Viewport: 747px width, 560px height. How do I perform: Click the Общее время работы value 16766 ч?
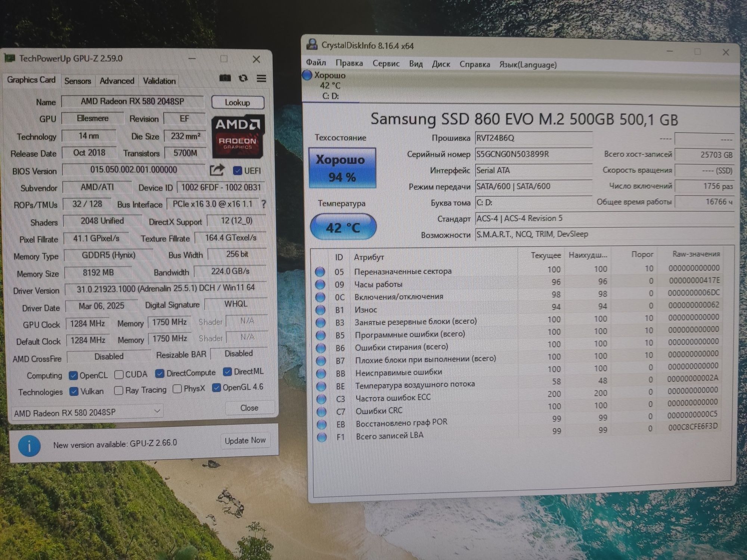point(704,202)
